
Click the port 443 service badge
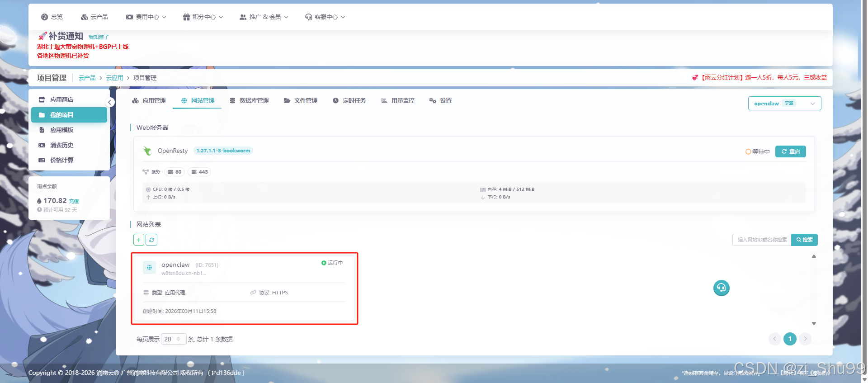click(199, 172)
